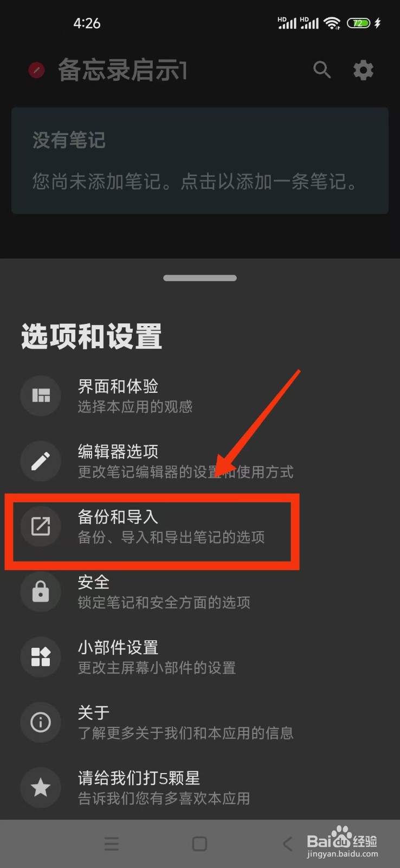Tap the 关于 info circle icon
Screen dimensions: 400x868
(41, 722)
